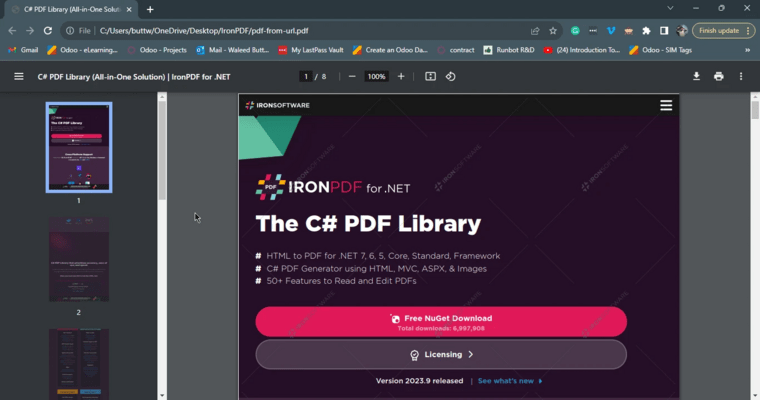
Task: Click the IRONSOFTWARE logo in page header
Action: tap(277, 105)
